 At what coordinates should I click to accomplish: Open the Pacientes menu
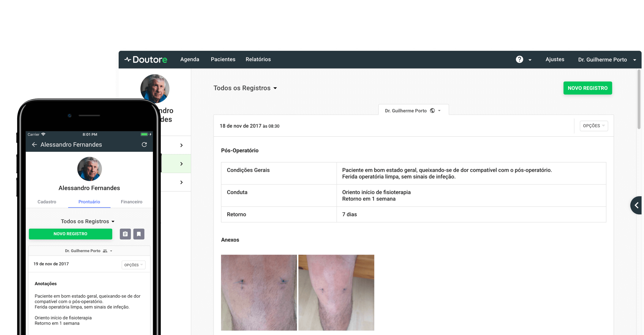point(223,60)
